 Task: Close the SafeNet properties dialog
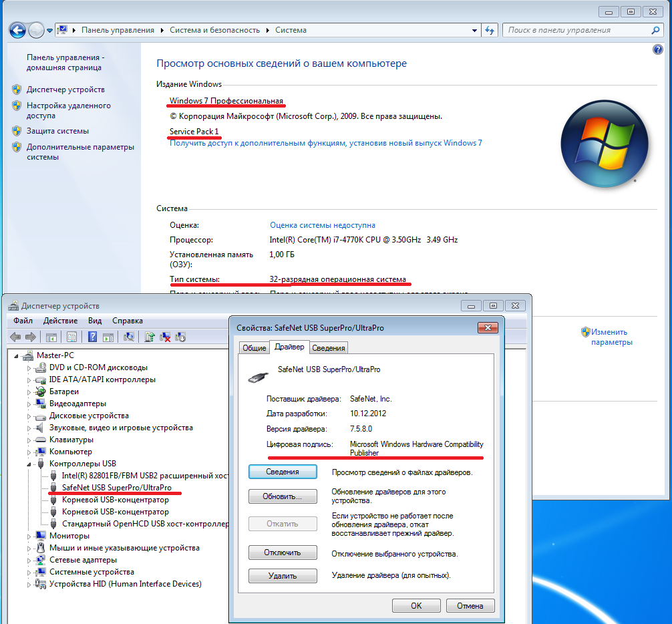[x=488, y=328]
